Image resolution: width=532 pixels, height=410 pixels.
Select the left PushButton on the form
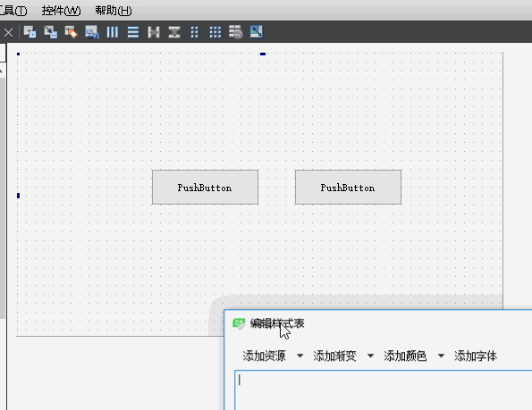coord(206,188)
